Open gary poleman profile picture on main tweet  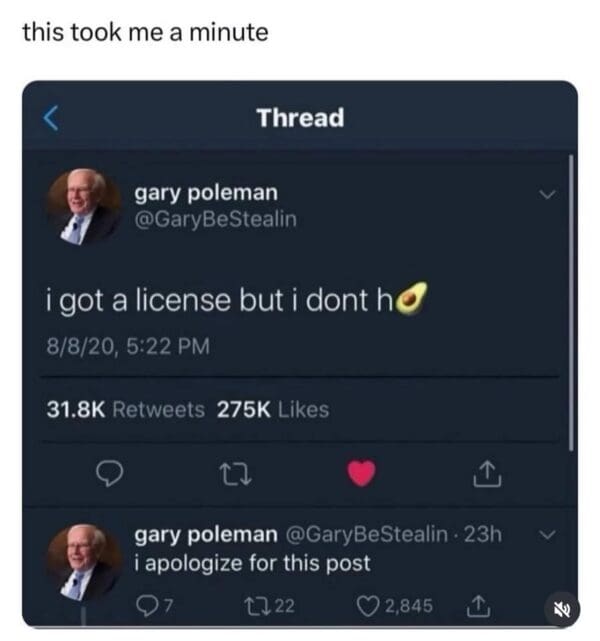click(84, 206)
